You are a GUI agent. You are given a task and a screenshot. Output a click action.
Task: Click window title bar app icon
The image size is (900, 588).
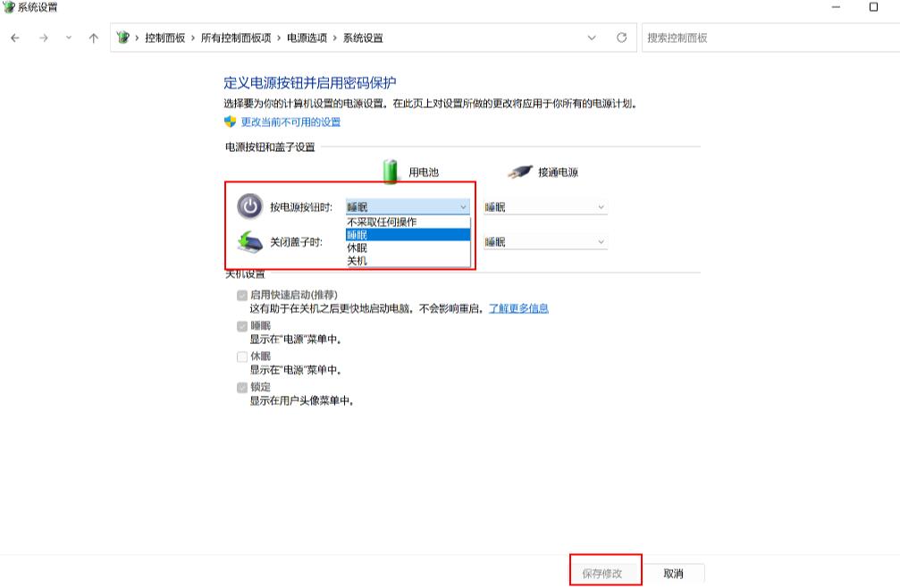coord(9,7)
